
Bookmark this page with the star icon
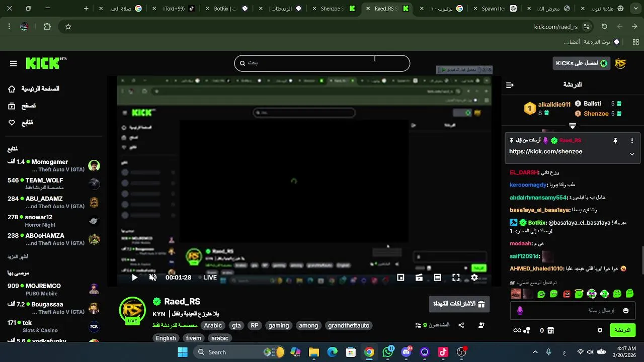tap(68, 27)
